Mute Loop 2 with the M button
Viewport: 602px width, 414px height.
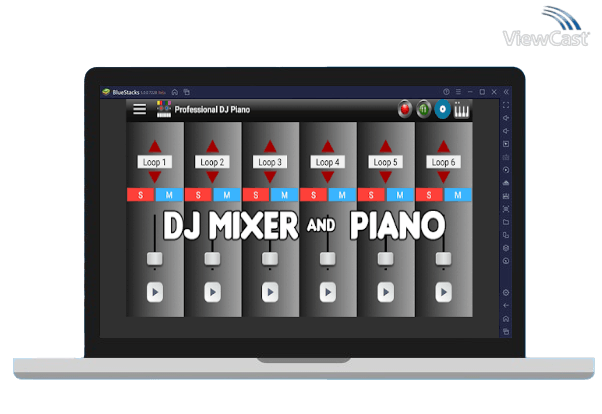pyautogui.click(x=227, y=195)
